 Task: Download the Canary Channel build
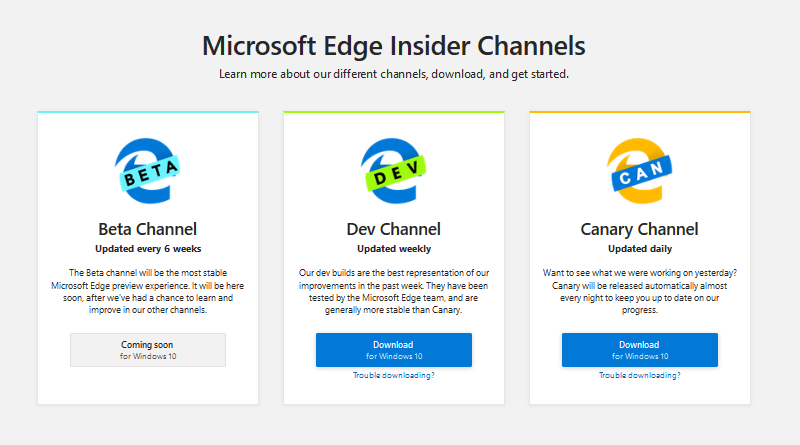tap(640, 350)
